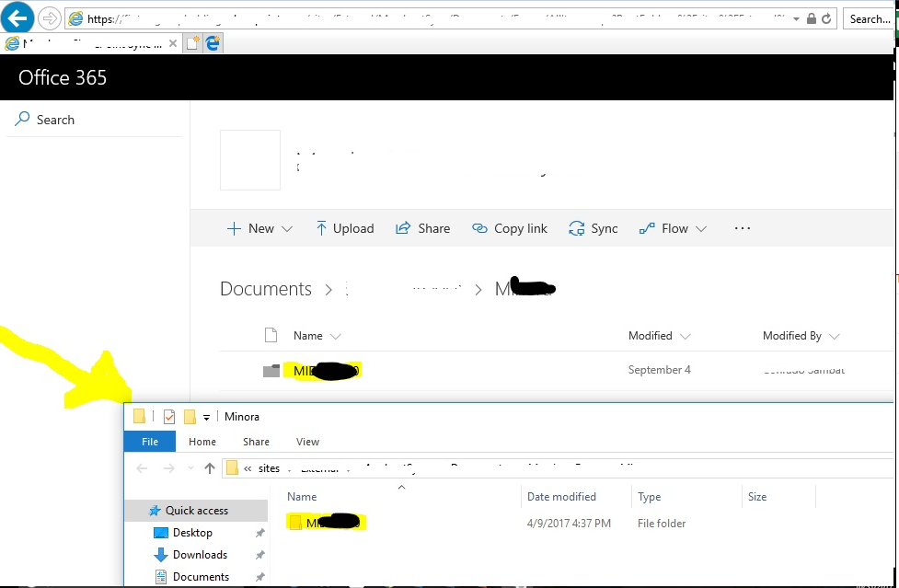Screen dimensions: 899x588
Task: Unpin Desktop from Quick access
Action: coord(259,532)
